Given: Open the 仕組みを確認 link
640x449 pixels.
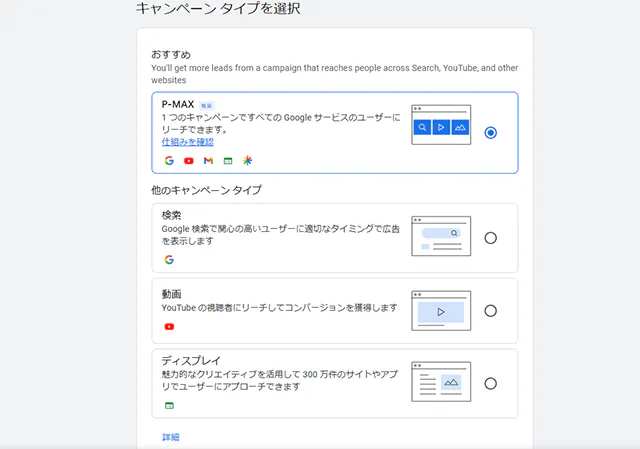Looking at the screenshot, I should [x=187, y=142].
